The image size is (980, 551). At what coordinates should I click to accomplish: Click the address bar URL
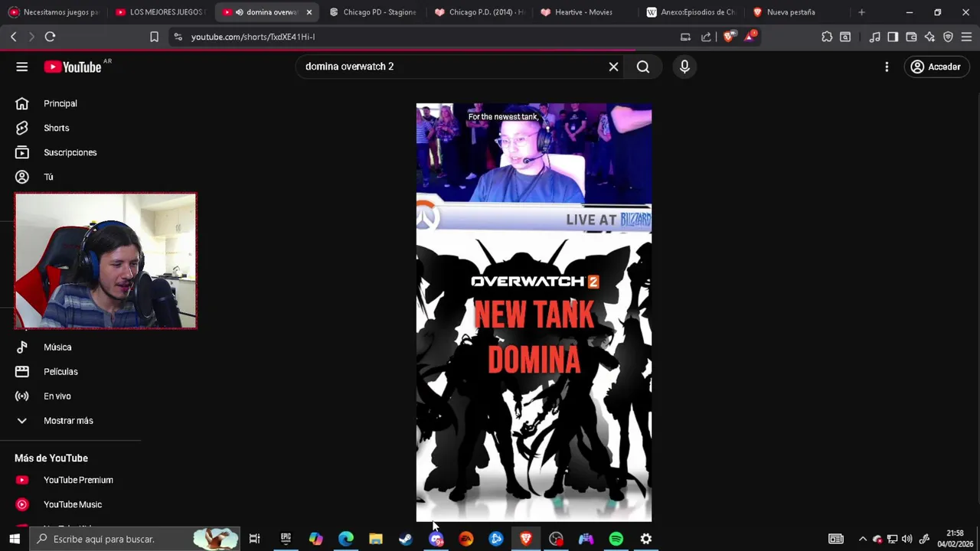[253, 37]
